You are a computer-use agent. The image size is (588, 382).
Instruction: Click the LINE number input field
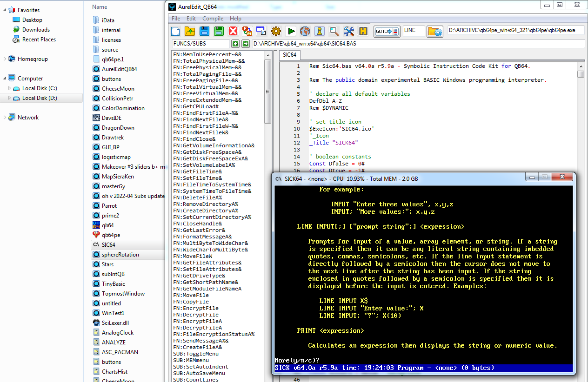414,31
